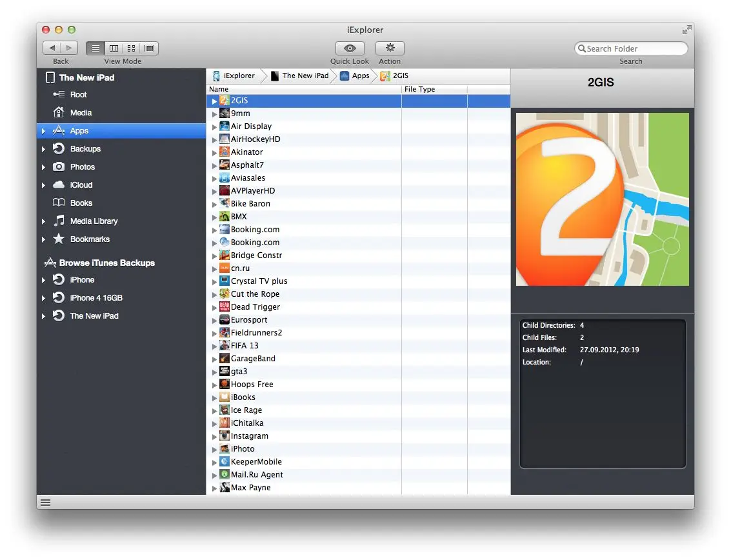Expand the Media Library sidebar item
The image size is (731, 560).
pos(43,221)
